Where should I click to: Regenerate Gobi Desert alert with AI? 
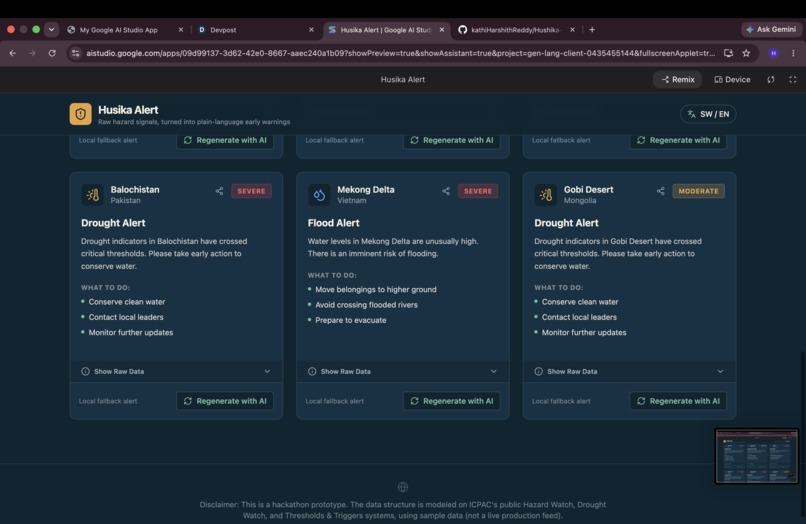(679, 401)
